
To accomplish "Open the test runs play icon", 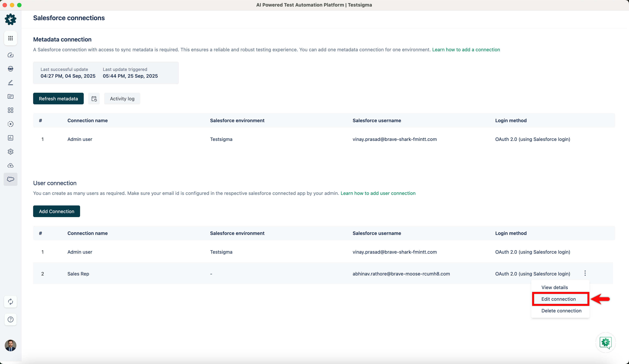I will tap(11, 124).
